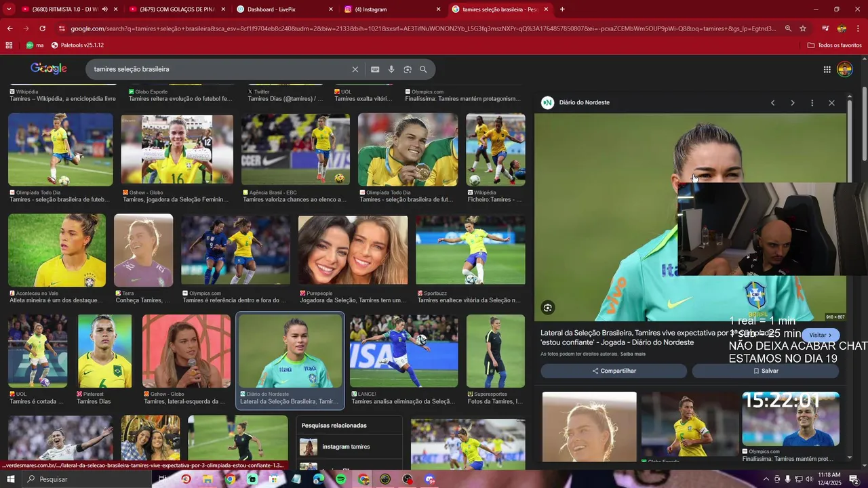
Task: Open the browser zoom indicator
Action: click(x=788, y=28)
